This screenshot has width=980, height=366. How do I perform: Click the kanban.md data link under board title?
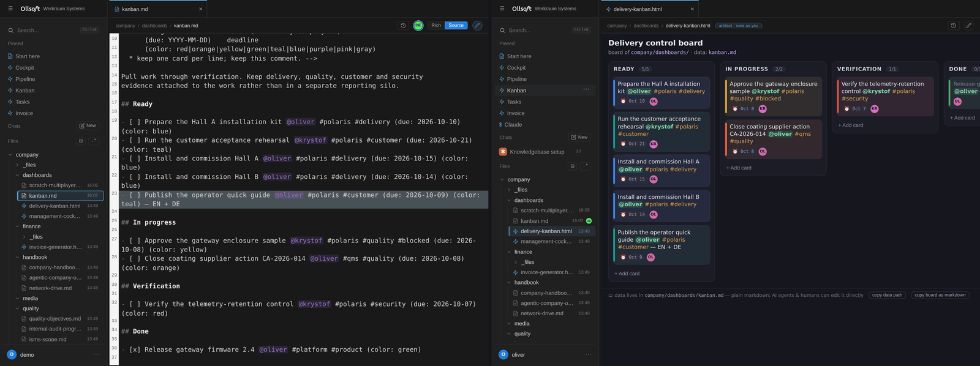click(722, 53)
